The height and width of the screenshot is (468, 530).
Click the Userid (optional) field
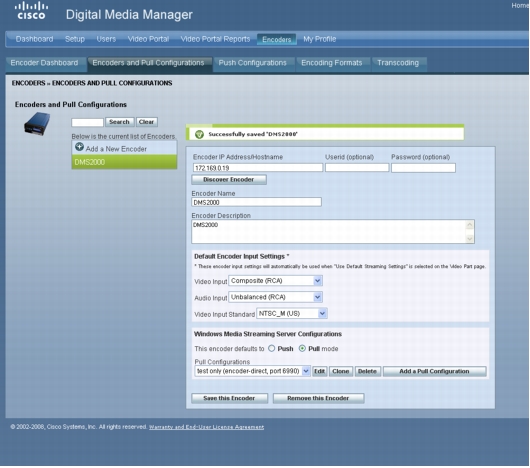coord(357,168)
